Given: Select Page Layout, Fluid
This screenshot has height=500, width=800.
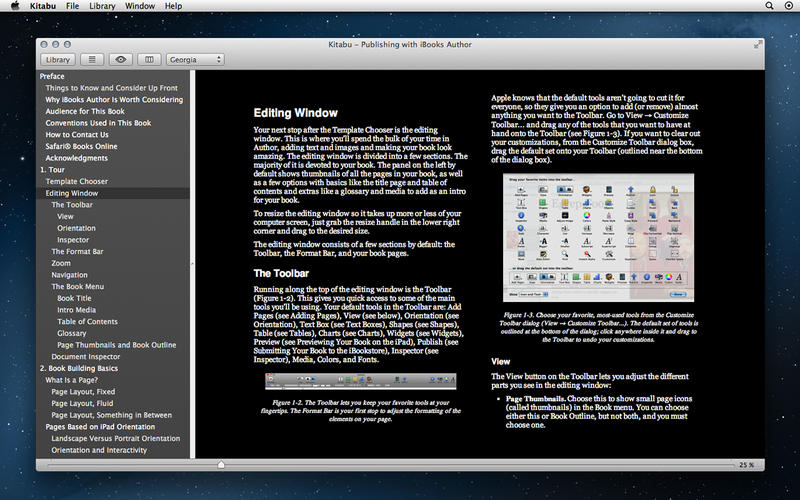Looking at the screenshot, I should 82,404.
